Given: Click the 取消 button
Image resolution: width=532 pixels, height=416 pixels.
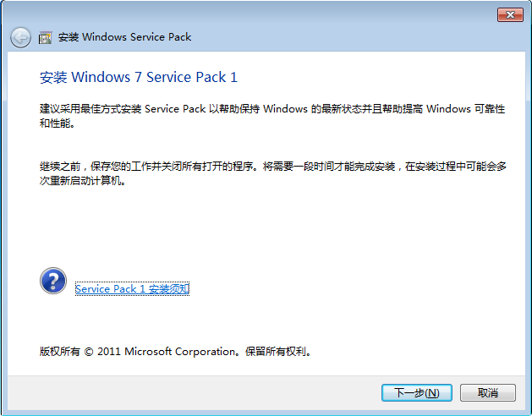Looking at the screenshot, I should (x=487, y=392).
